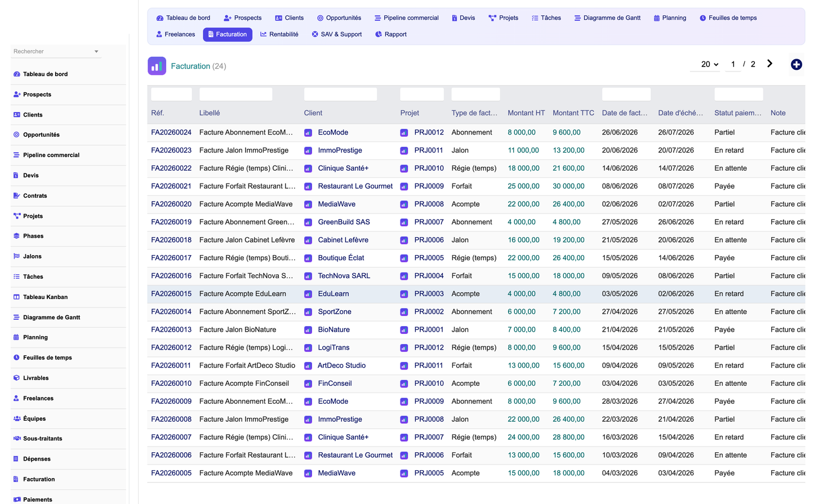Click EcoMode client icon in FA20260024 row

(308, 133)
